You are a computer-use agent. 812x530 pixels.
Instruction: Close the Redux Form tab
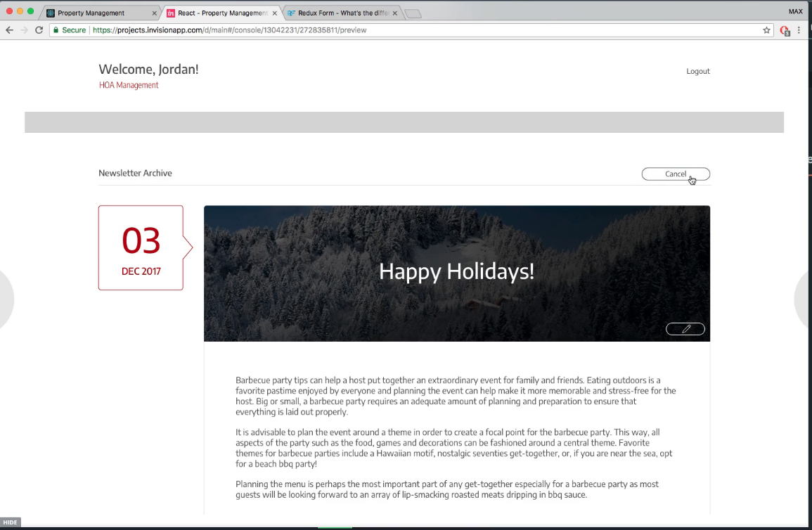point(395,13)
